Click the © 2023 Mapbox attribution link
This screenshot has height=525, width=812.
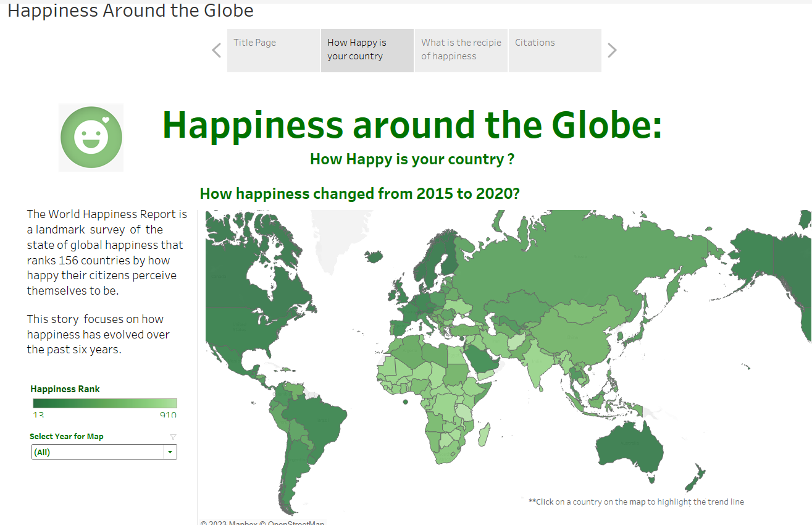pyautogui.click(x=229, y=523)
